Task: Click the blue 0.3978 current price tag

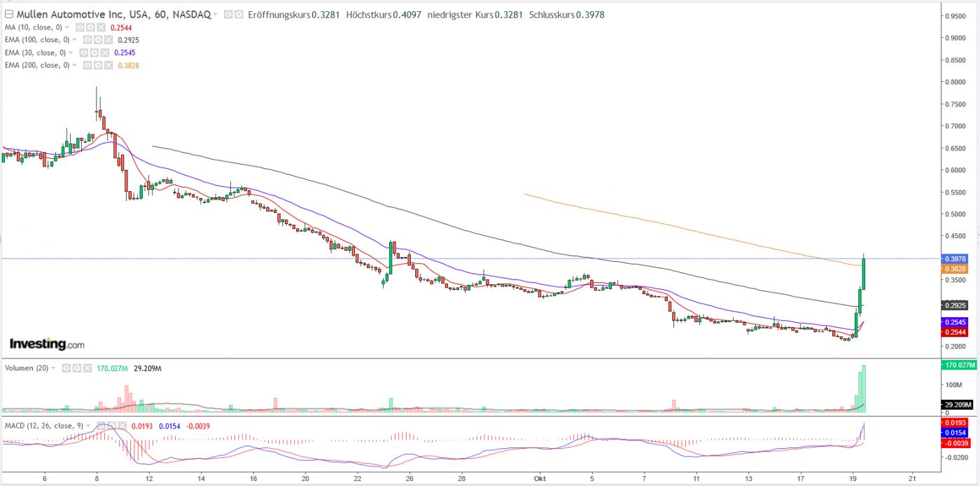Action: click(955, 258)
